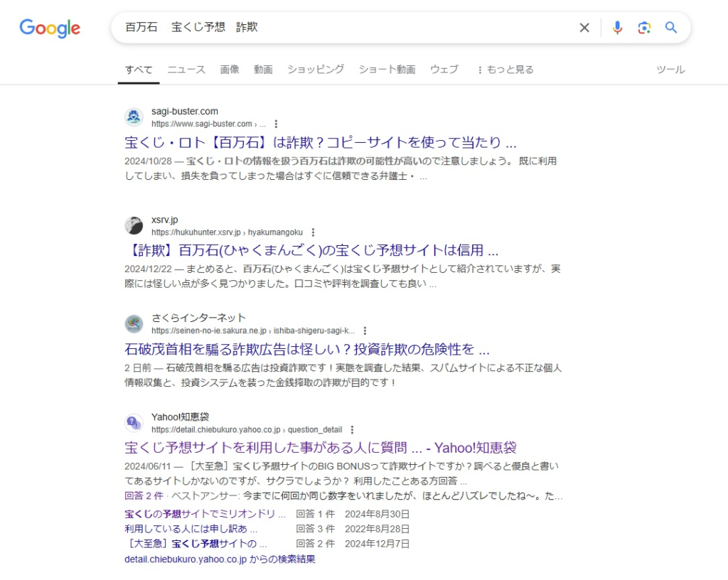728x580 pixels.
Task: Click the Google logo
Action: point(50,28)
